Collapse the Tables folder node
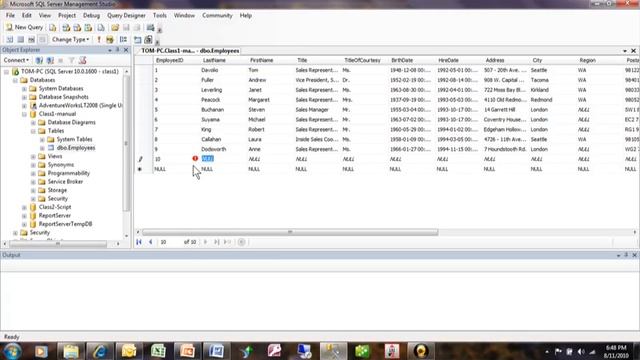The image size is (640, 360). [x=33, y=131]
